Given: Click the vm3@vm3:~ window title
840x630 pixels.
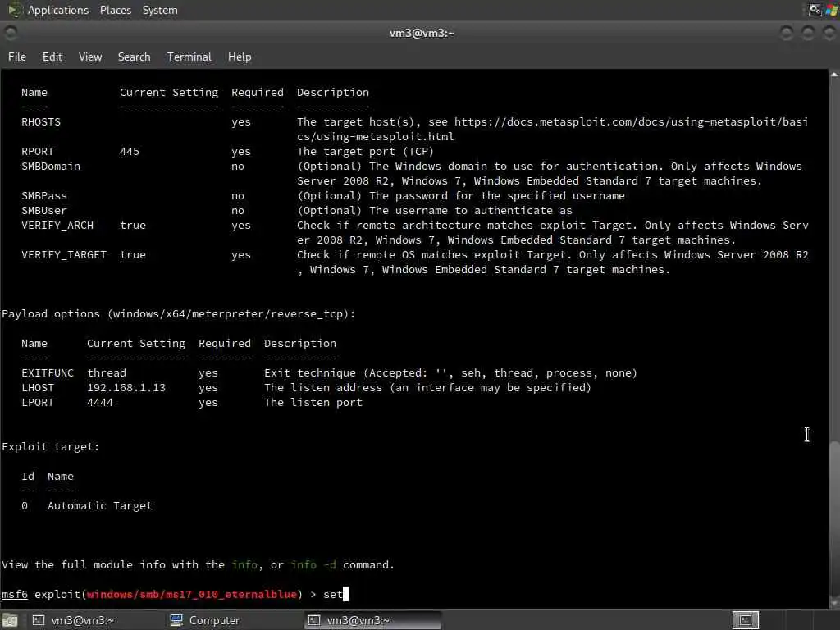Looking at the screenshot, I should (x=422, y=33).
